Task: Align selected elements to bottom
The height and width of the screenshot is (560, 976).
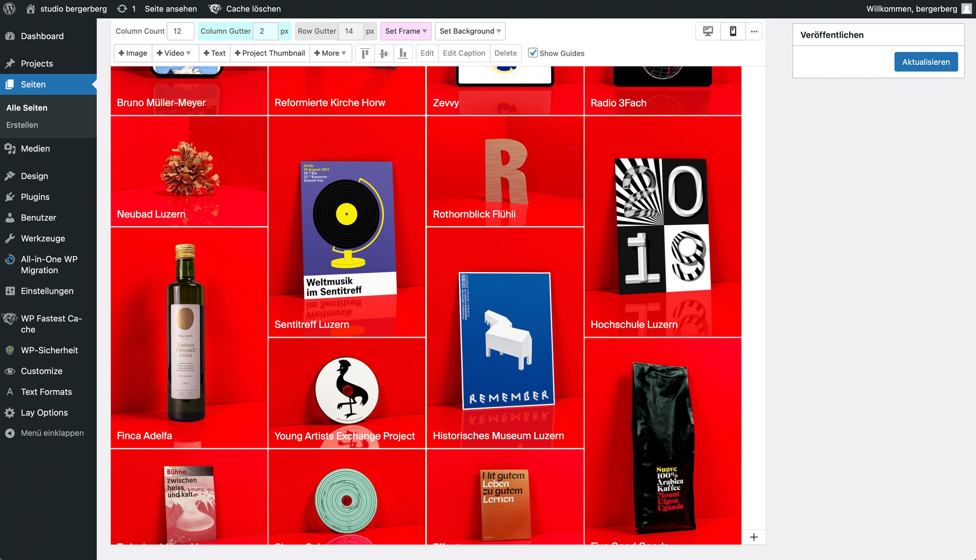Action: (x=402, y=53)
